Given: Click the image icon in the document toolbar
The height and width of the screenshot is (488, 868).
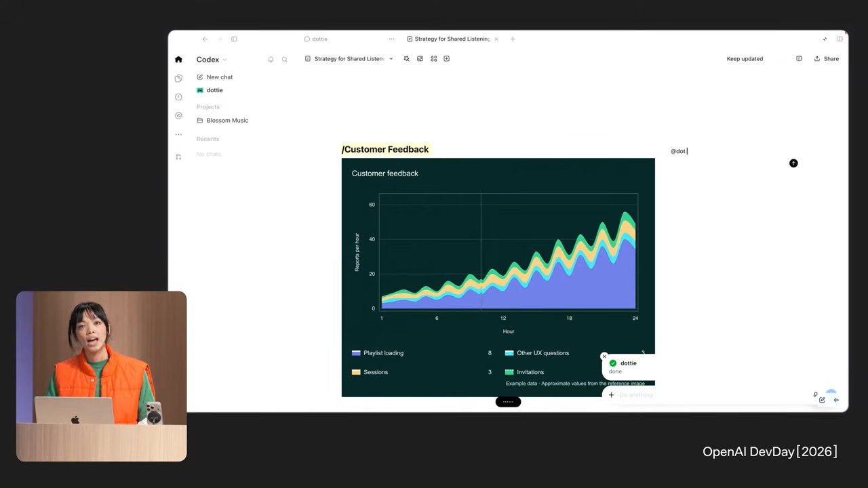Looking at the screenshot, I should pyautogui.click(x=420, y=59).
